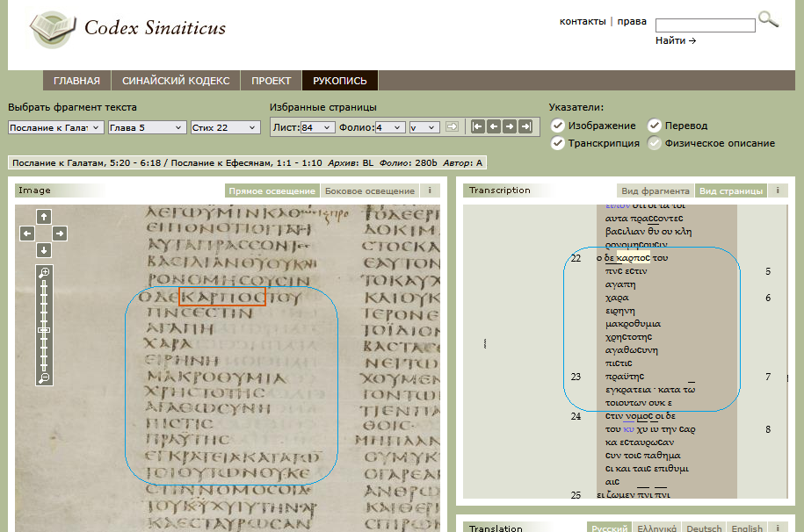Screen dimensions: 804x532
Task: Zoom out with the magnifier minus icon
Action: coord(44,377)
